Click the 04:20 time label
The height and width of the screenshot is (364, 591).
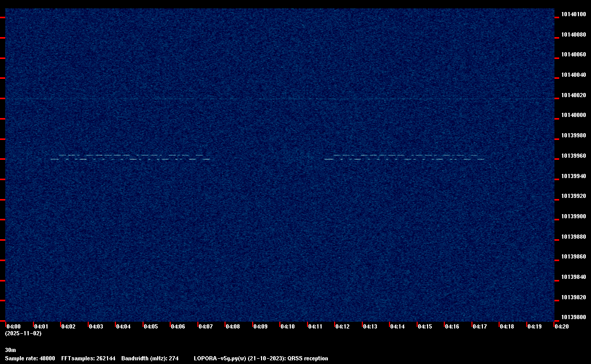pyautogui.click(x=561, y=326)
